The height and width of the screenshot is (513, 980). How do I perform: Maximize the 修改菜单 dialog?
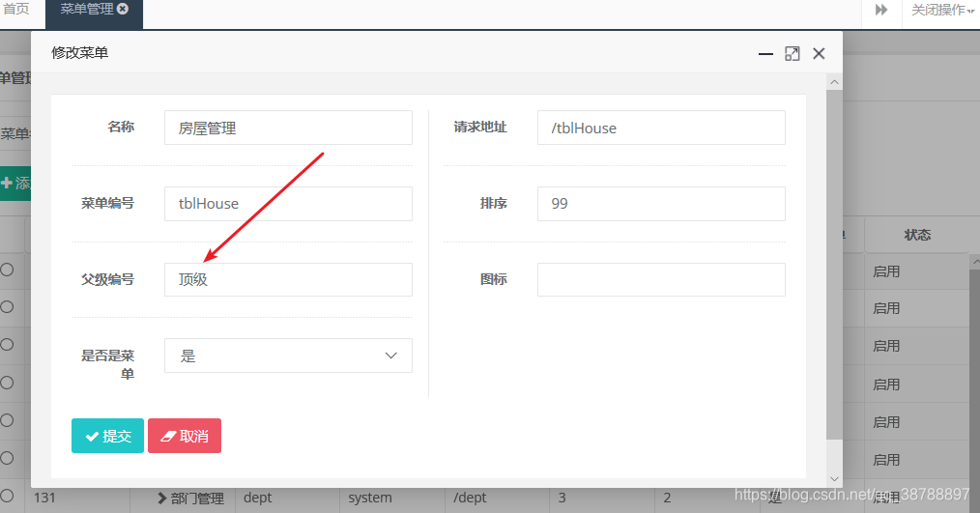pos(792,54)
